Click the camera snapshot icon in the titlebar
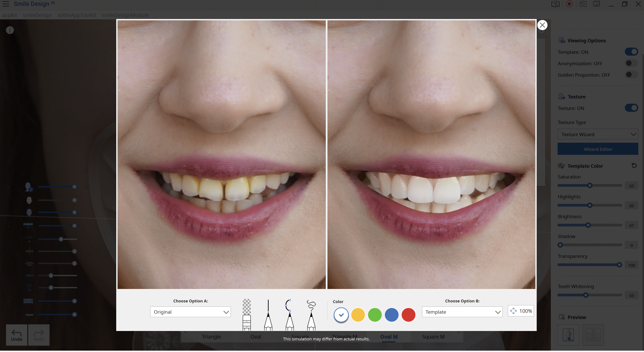 coord(583,4)
